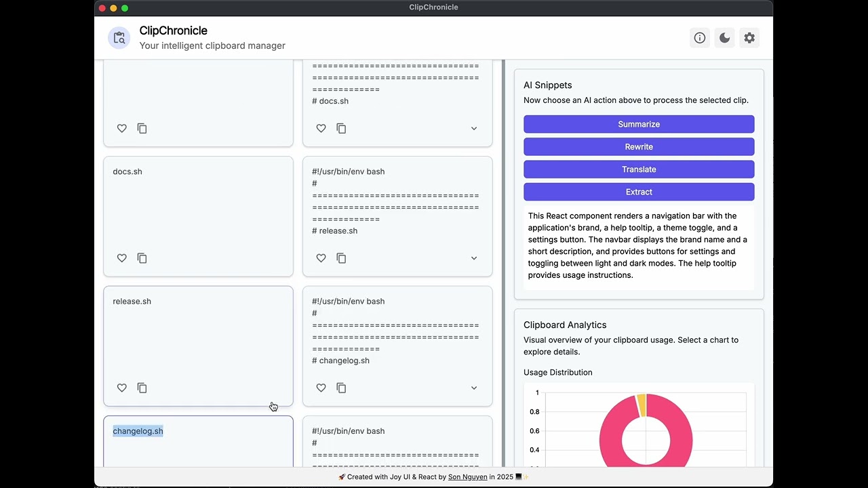This screenshot has height=488, width=868.
Task: Click the 'Clipboard Analytics' heading
Action: click(x=565, y=325)
